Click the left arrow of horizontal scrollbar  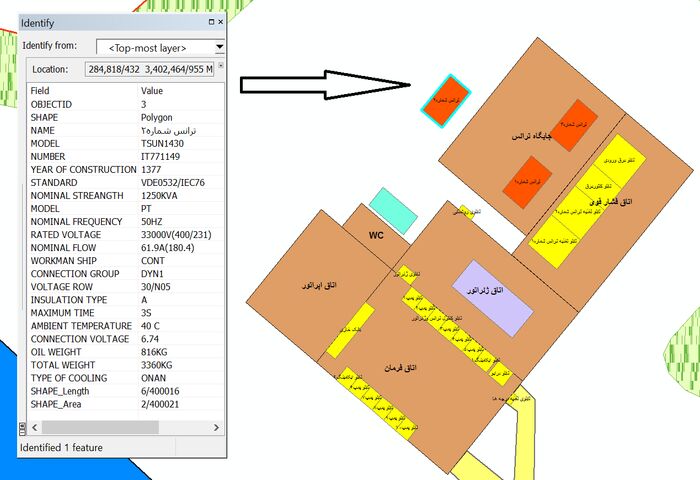click(35, 427)
